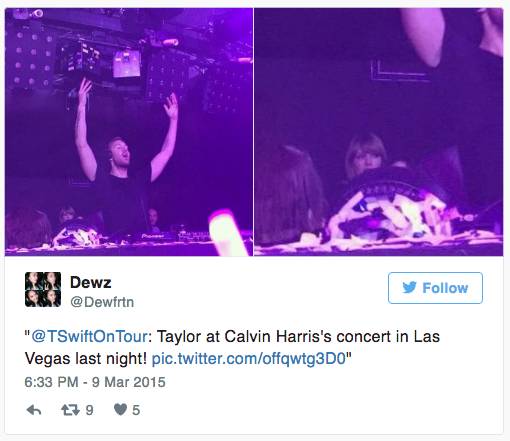The width and height of the screenshot is (510, 441).
Task: Like the tweet with the heart icon
Action: point(120,409)
